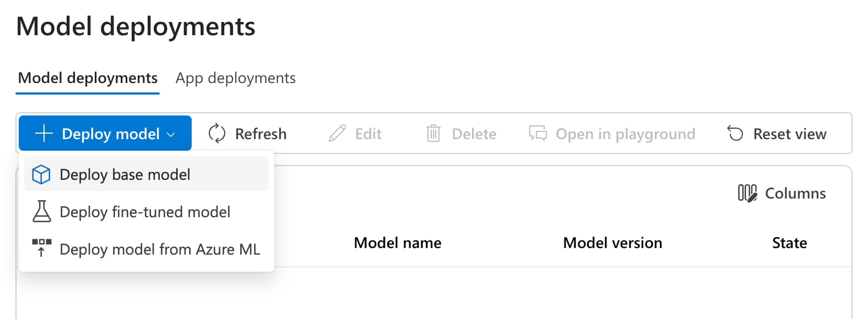Sort by the Model name column header
This screenshot has height=319, width=868.
tap(397, 243)
